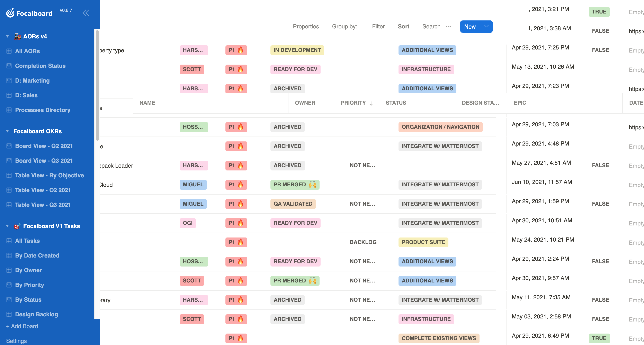Click the Search field
This screenshot has width=644, height=345.
point(431,27)
